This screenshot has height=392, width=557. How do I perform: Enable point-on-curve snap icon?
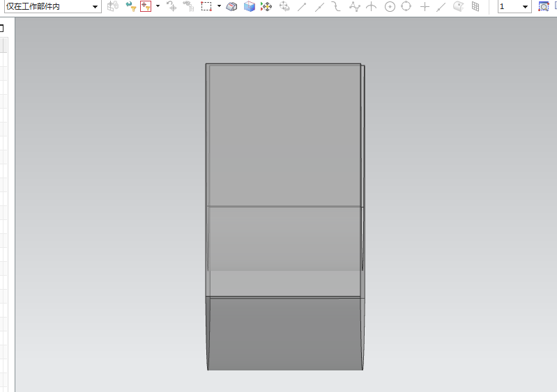tap(441, 6)
